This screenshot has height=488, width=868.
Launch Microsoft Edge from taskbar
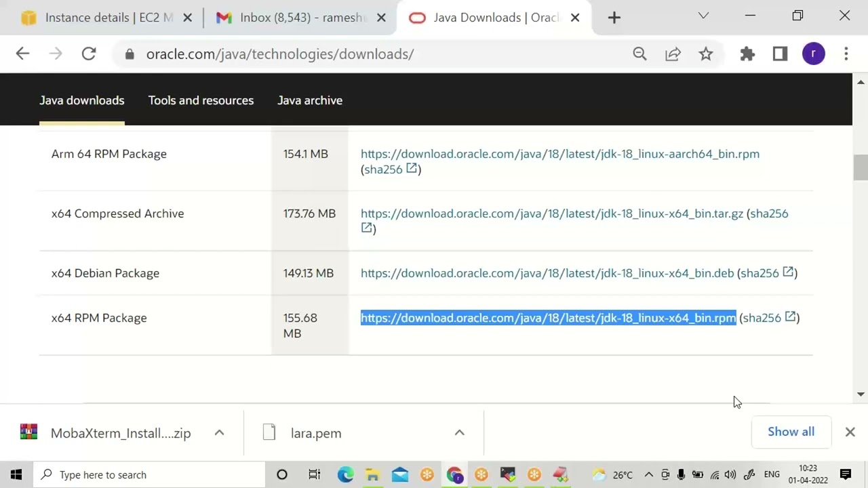pos(345,474)
